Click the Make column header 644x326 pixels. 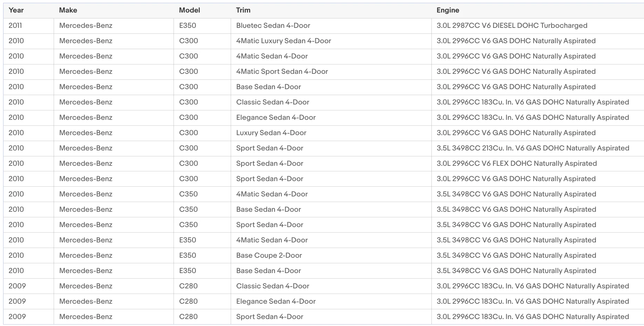click(68, 10)
